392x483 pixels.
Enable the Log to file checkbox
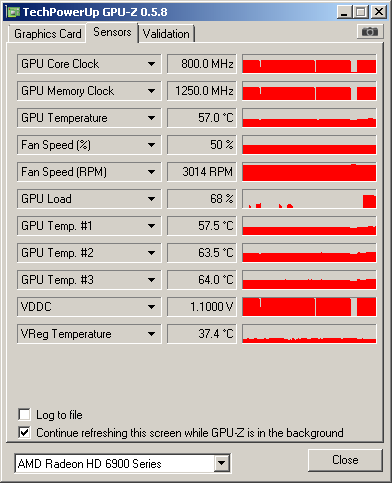pos(24,415)
